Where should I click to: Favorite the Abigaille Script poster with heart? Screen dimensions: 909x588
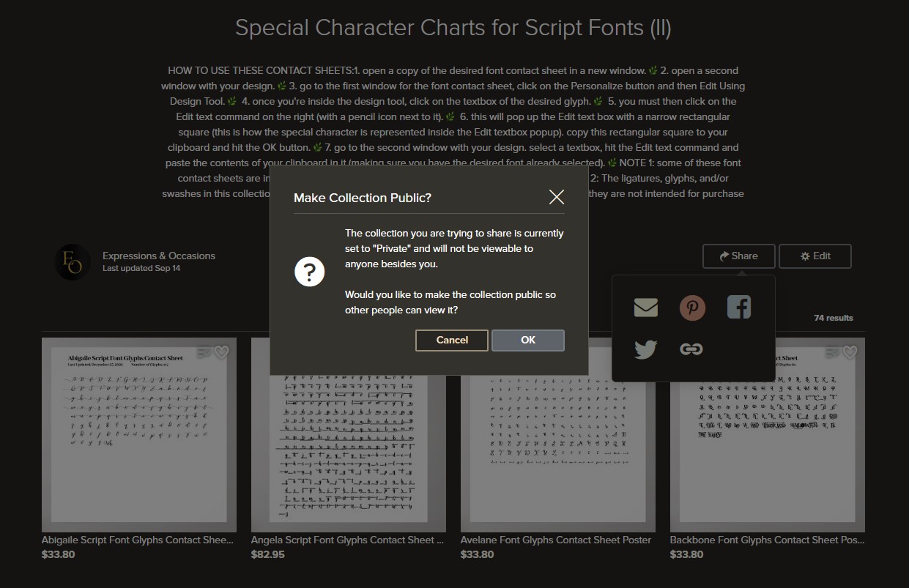(x=221, y=352)
